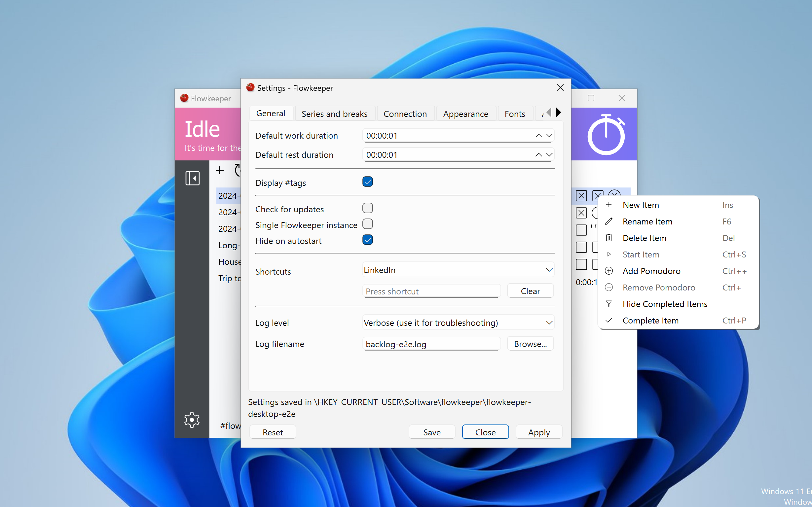Enable the Check for updates checkbox
This screenshot has height=507, width=812.
pos(368,208)
